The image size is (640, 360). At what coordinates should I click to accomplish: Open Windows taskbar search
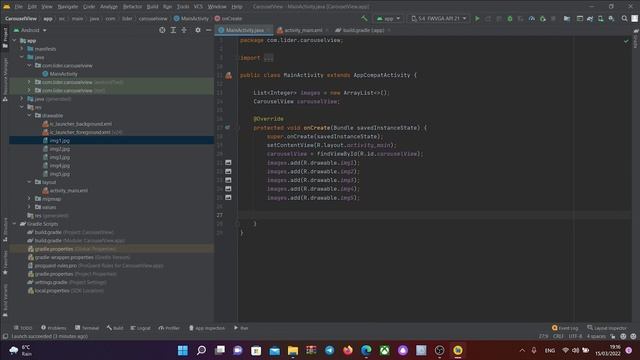(201, 350)
